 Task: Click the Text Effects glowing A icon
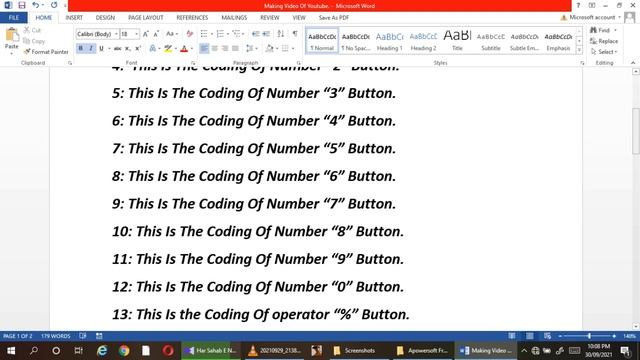152,49
